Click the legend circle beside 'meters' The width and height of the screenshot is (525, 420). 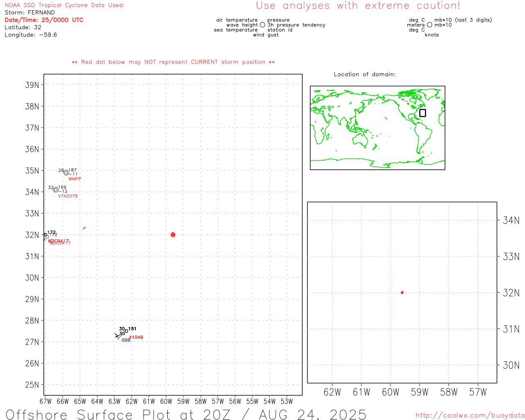pyautogui.click(x=429, y=25)
